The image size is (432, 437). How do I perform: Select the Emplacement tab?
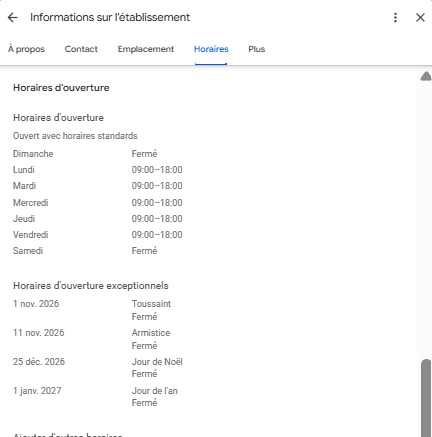(146, 49)
